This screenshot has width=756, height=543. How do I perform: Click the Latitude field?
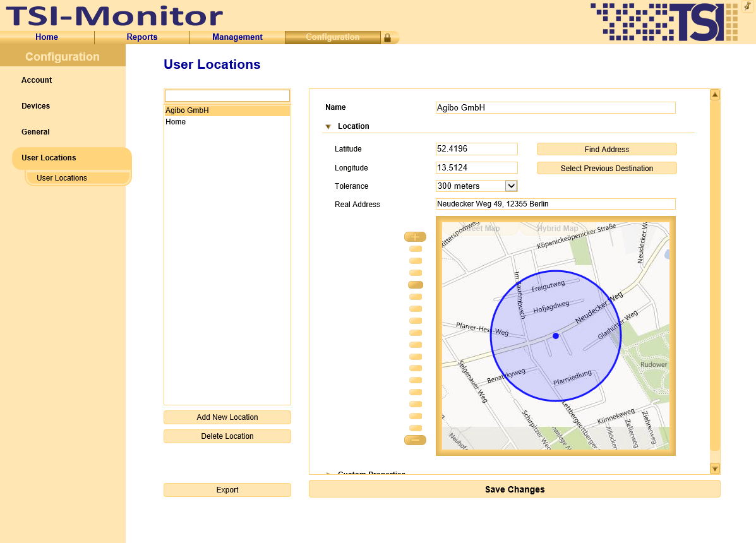(476, 149)
